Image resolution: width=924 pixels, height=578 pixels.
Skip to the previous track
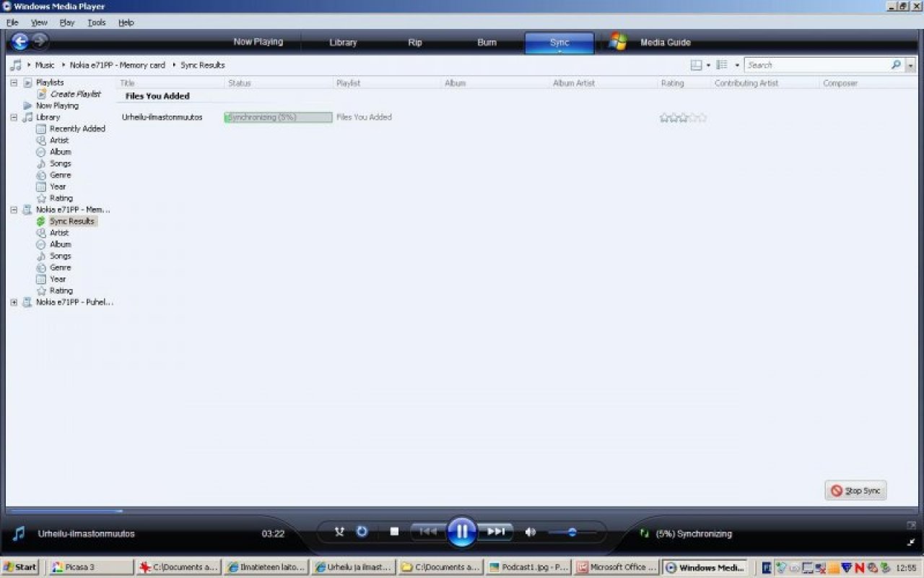click(428, 532)
